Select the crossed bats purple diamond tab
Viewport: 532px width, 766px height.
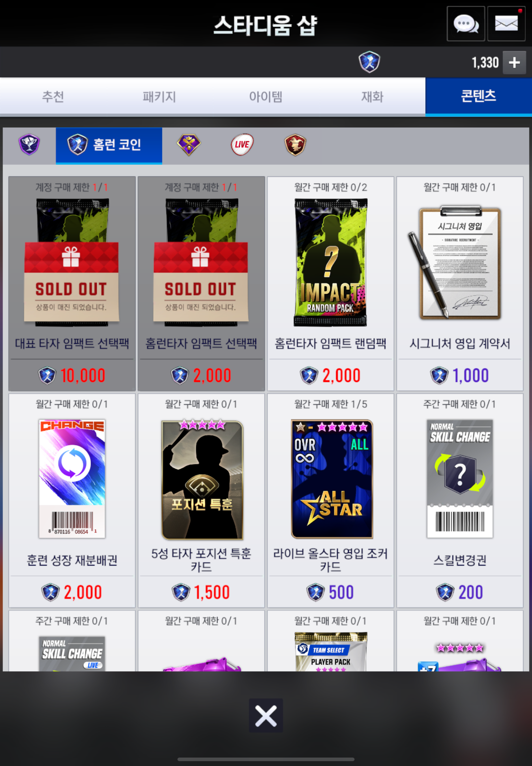(189, 145)
